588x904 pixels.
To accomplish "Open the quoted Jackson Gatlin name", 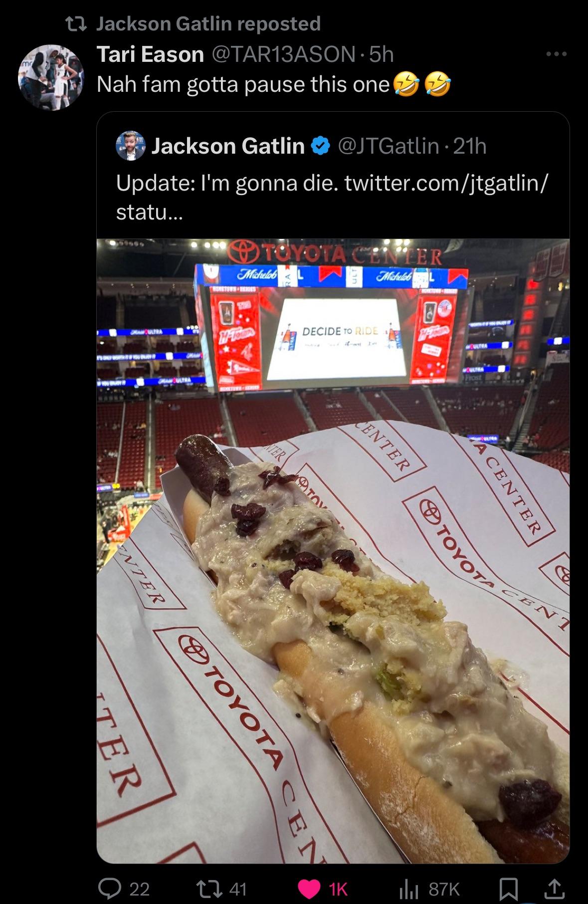I will [x=228, y=146].
